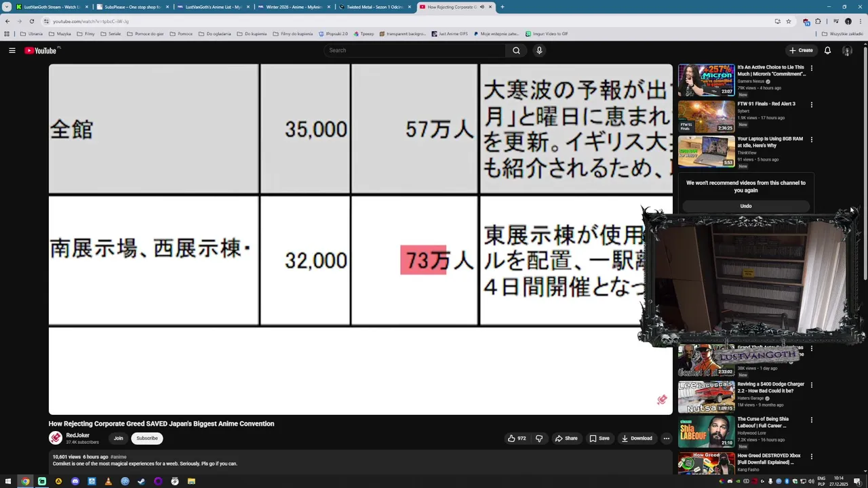Viewport: 868px width, 488px height.
Task: Click the address bar URL
Action: (91, 21)
